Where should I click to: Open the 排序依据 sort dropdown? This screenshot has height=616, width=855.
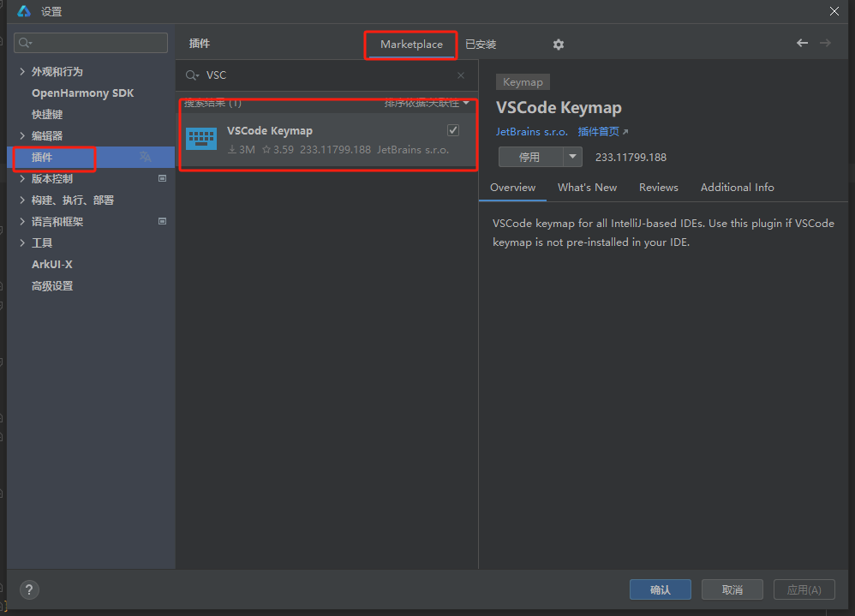point(427,103)
